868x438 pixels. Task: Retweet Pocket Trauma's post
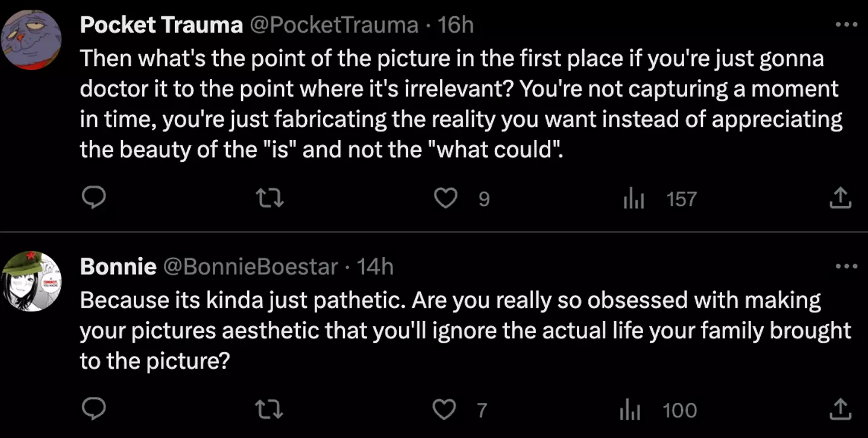click(x=271, y=198)
